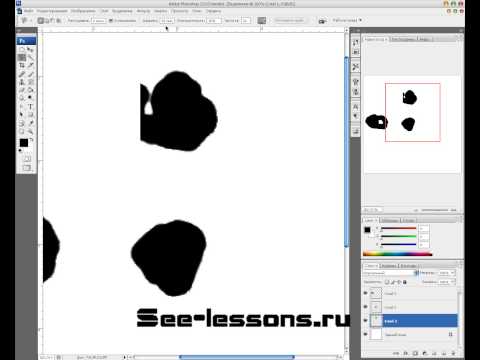This screenshot has width=480, height=360.
Task: Reset default foreground and background colors
Action: click(x=20, y=151)
